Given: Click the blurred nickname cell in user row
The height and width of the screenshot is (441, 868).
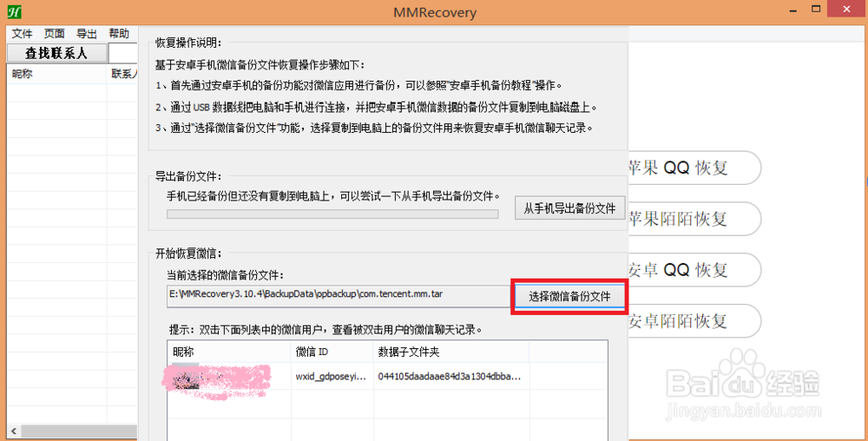Looking at the screenshot, I should pos(229,376).
